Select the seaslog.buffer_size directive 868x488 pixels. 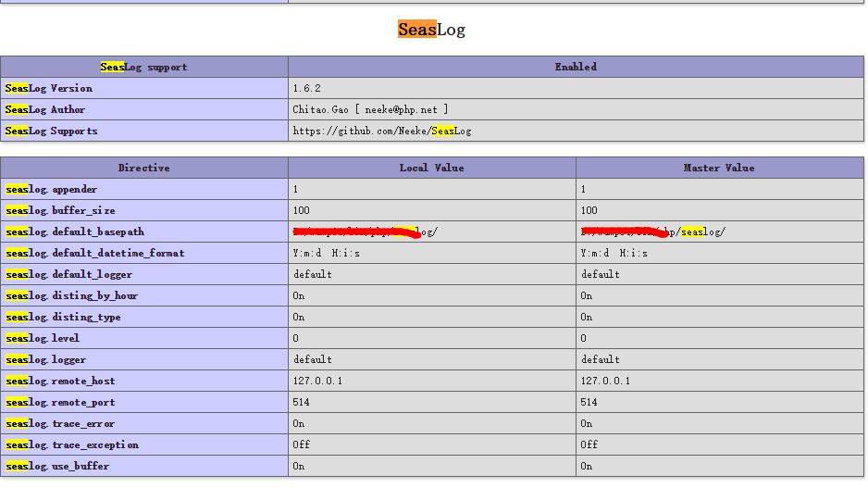pos(60,210)
